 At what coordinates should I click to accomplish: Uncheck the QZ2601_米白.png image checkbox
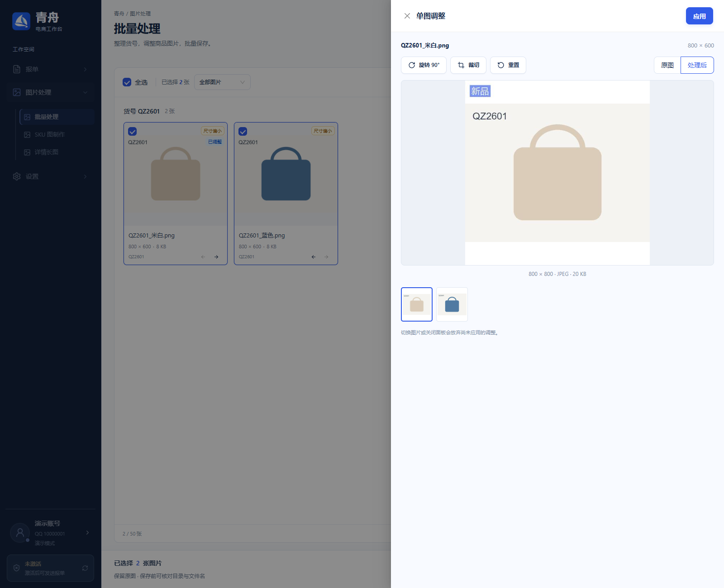(133, 132)
